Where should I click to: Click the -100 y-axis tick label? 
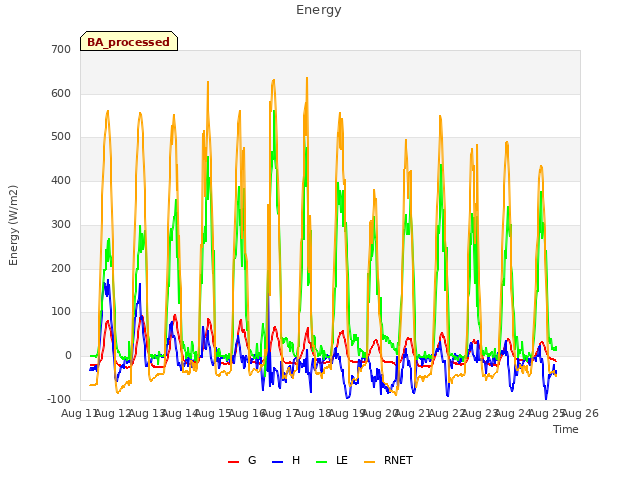59,399
